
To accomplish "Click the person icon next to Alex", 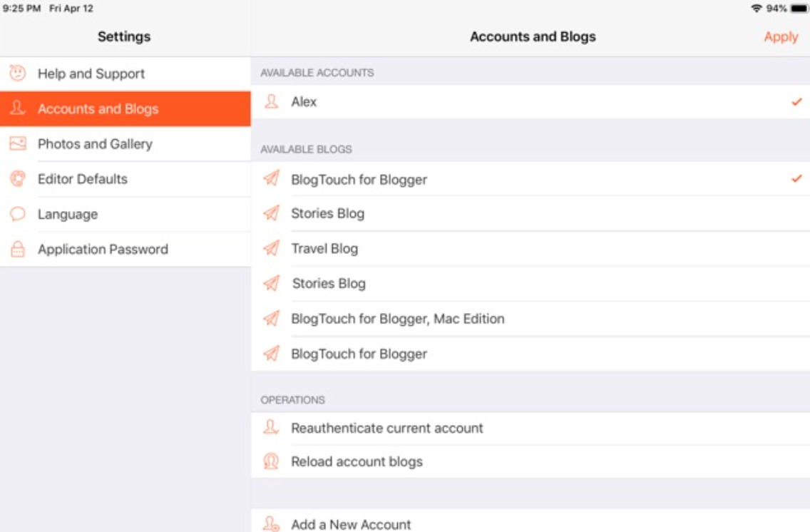I will [270, 101].
